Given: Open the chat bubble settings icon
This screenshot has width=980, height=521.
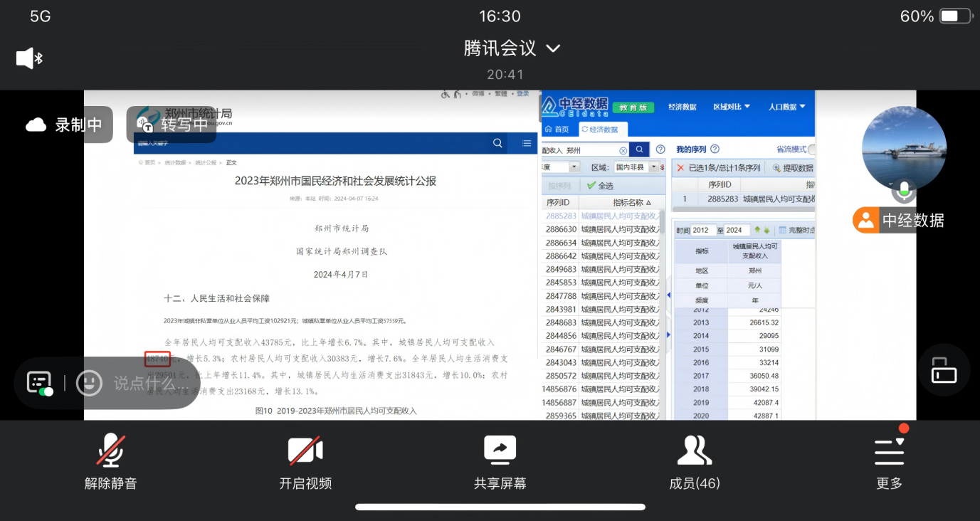Looking at the screenshot, I should pyautogui.click(x=40, y=383).
